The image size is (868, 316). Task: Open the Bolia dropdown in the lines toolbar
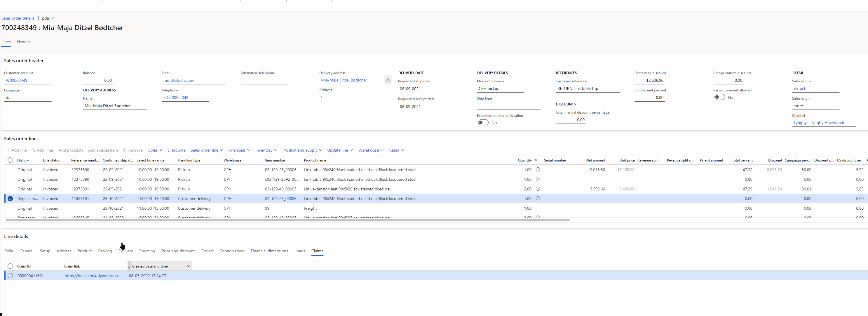tap(155, 150)
